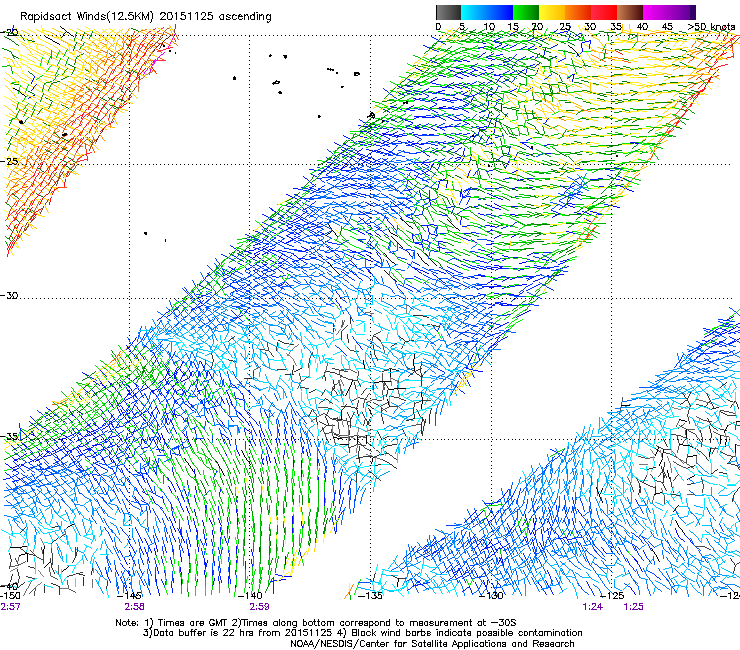Click the red 30-35 knots legend segment

(x=604, y=12)
